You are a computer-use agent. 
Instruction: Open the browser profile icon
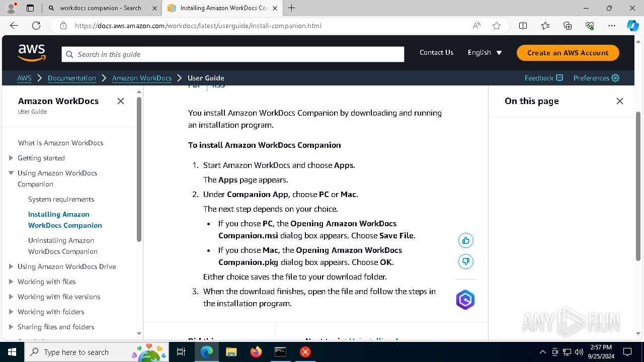(x=11, y=8)
